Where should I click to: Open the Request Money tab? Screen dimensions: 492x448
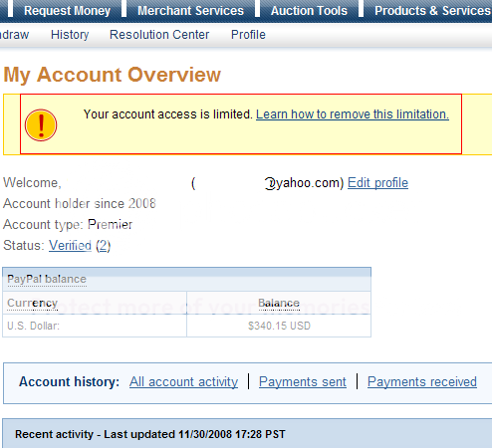67,11
